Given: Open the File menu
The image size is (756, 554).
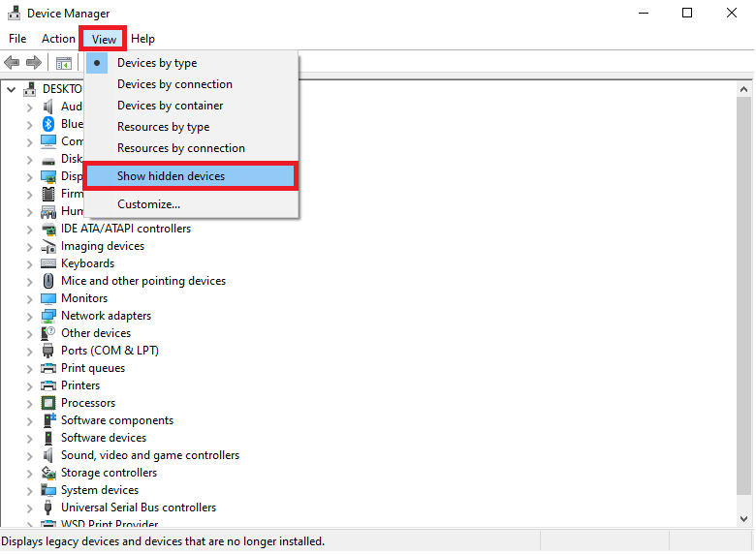Looking at the screenshot, I should pyautogui.click(x=17, y=39).
